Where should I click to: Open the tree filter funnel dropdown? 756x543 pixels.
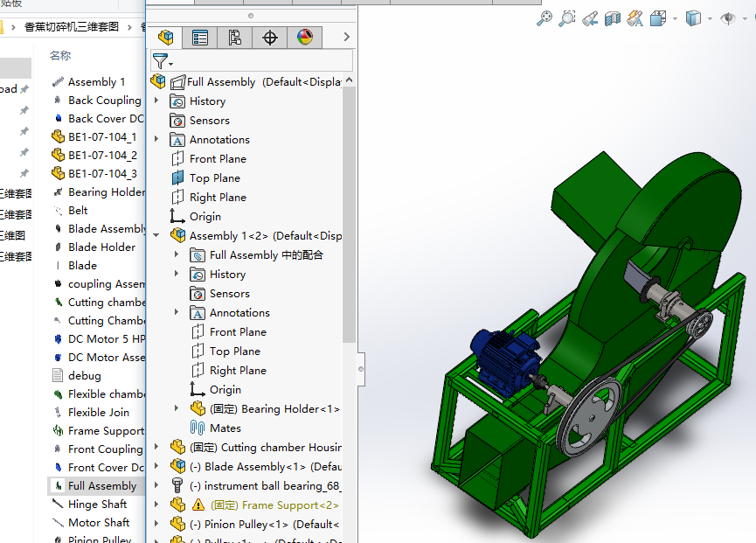click(x=163, y=61)
